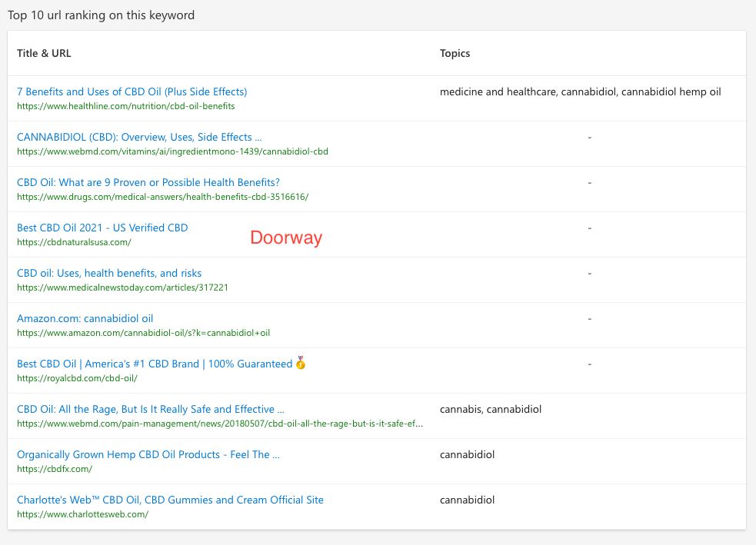Open 'Organically Grown Hemp CBD Oil Products' link
756x545 pixels.
click(x=148, y=454)
